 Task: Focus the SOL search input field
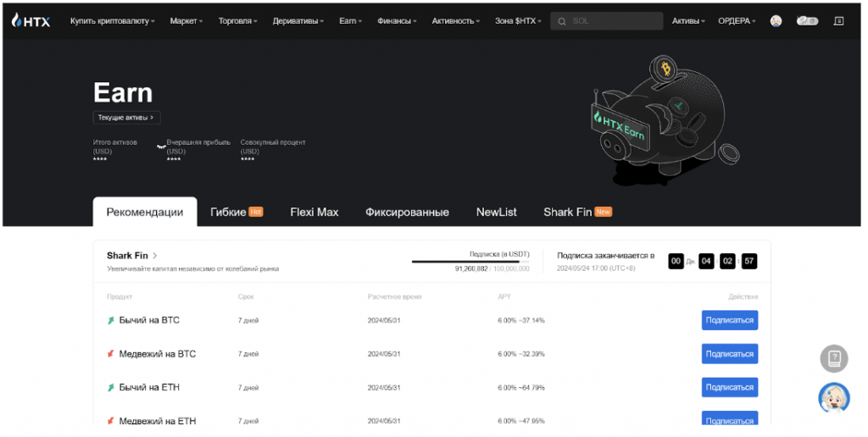[x=607, y=21]
